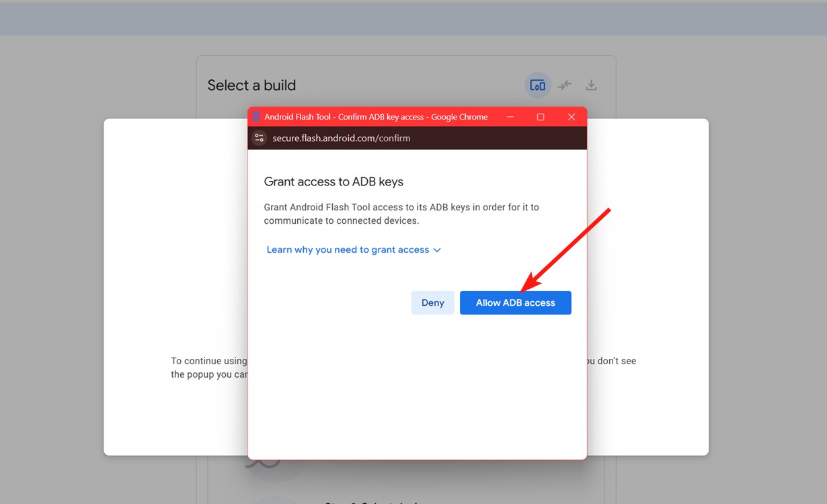The height and width of the screenshot is (504, 827).
Task: Click the Android Flash Tool favicon
Action: (x=255, y=116)
